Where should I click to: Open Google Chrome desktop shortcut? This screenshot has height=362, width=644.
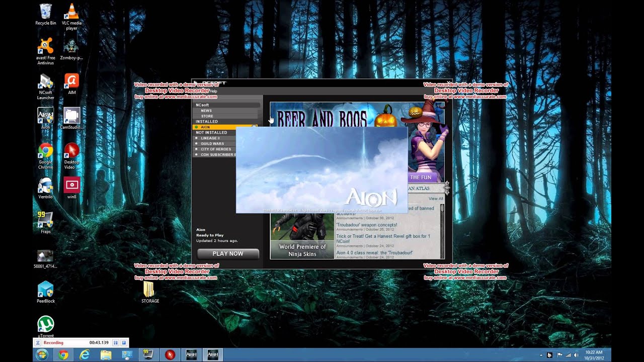click(x=45, y=156)
